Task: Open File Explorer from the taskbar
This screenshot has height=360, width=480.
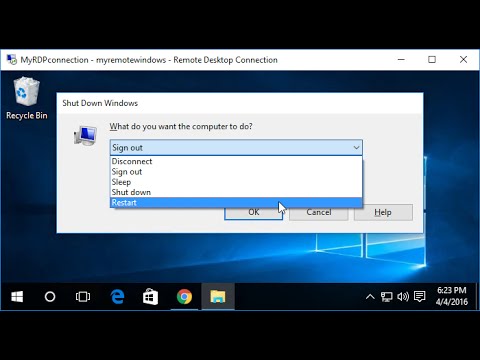Action: tap(218, 296)
